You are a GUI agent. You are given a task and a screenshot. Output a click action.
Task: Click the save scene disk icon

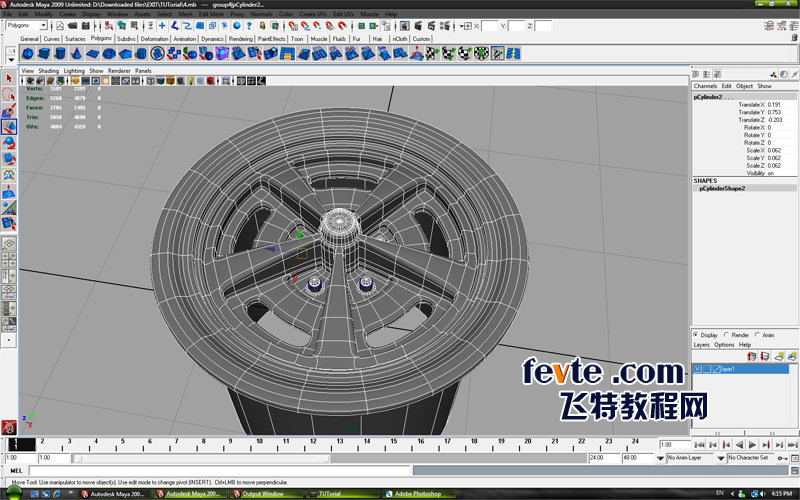(86, 26)
